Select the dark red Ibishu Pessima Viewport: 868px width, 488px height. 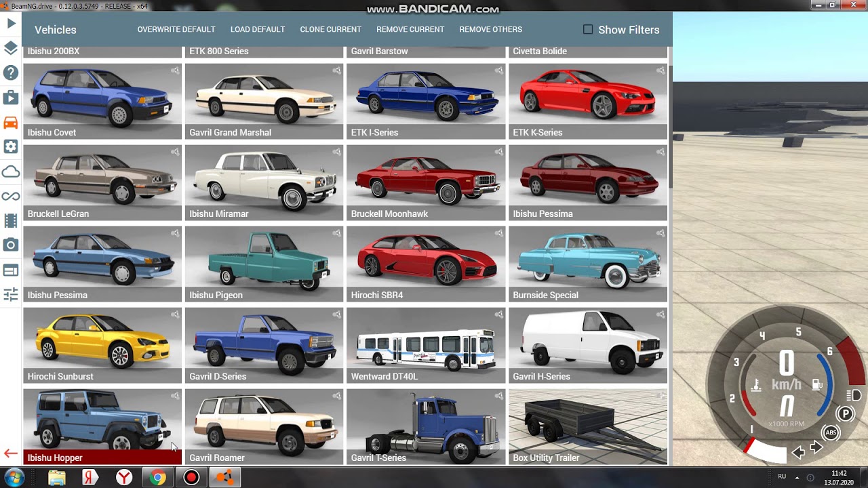coord(588,183)
